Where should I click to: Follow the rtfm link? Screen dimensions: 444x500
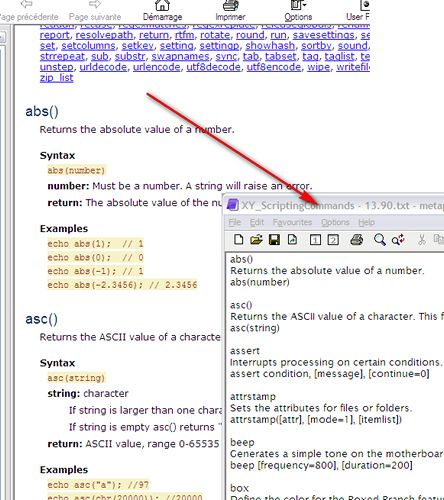click(184, 35)
